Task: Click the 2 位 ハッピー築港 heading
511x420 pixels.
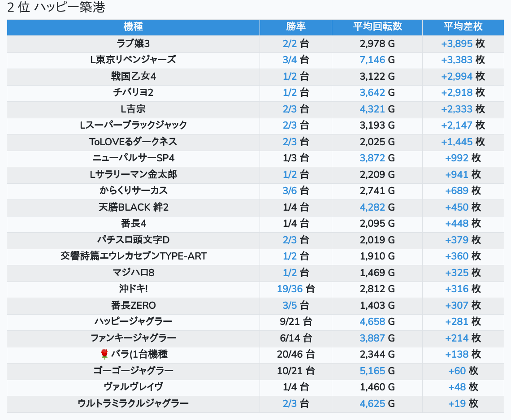Action: point(56,8)
